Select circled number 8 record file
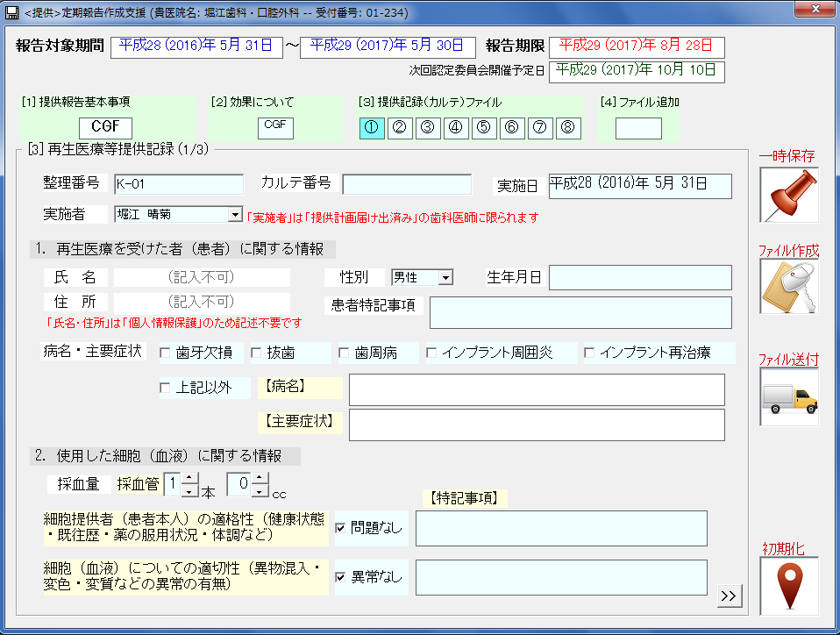This screenshot has width=840, height=635. pos(568,128)
